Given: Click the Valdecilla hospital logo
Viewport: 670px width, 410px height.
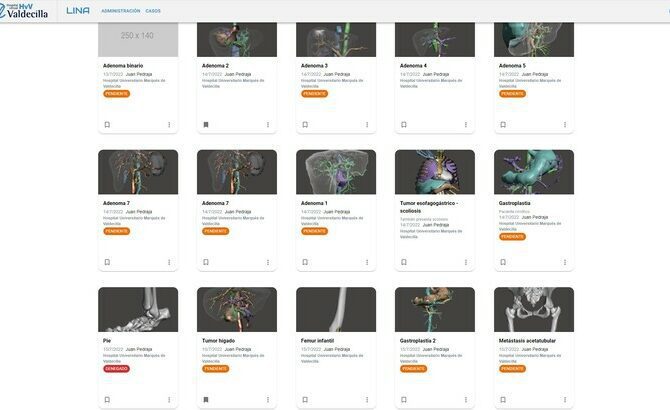Looking at the screenshot, I should pyautogui.click(x=24, y=11).
